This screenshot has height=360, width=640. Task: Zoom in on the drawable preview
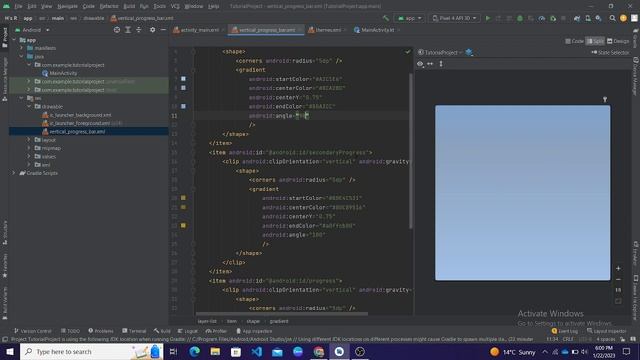618,269
